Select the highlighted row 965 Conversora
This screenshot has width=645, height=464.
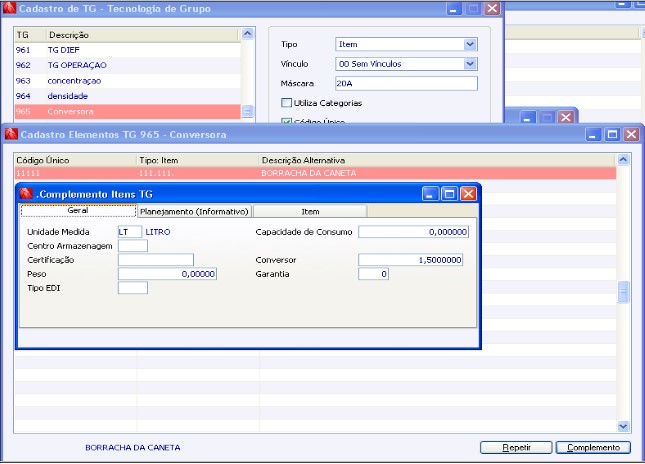tap(128, 111)
